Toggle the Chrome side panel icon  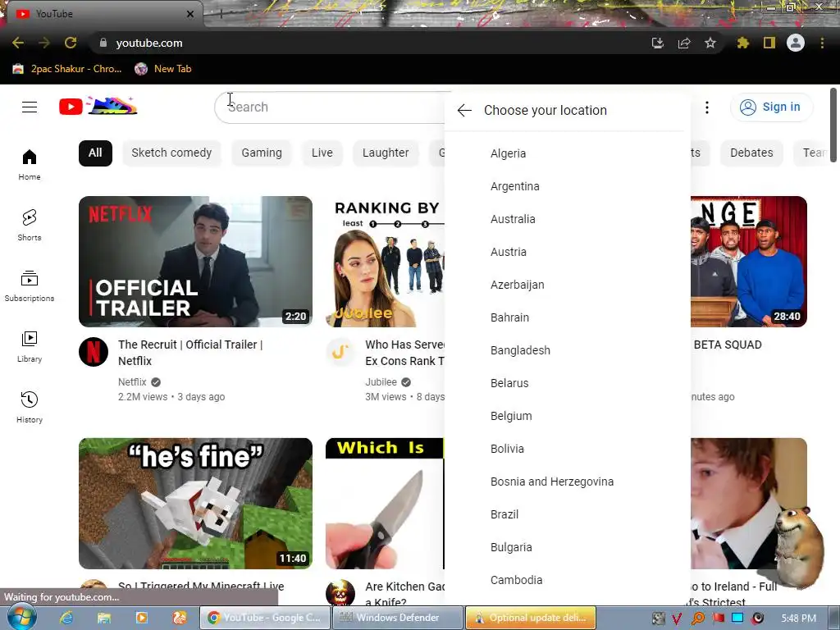pyautogui.click(x=769, y=43)
